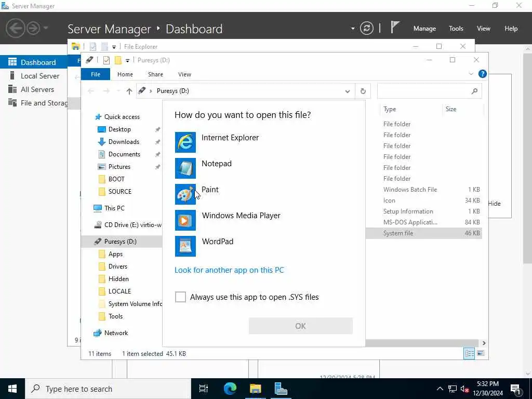This screenshot has height=399, width=532.
Task: Open the File ribbon tab
Action: pos(96,74)
